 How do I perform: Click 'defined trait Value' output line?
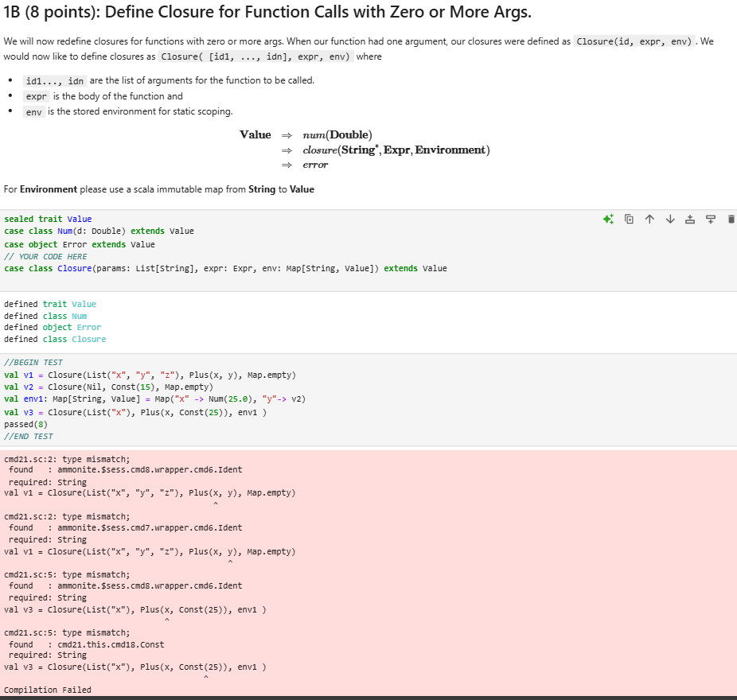pyautogui.click(x=50, y=304)
